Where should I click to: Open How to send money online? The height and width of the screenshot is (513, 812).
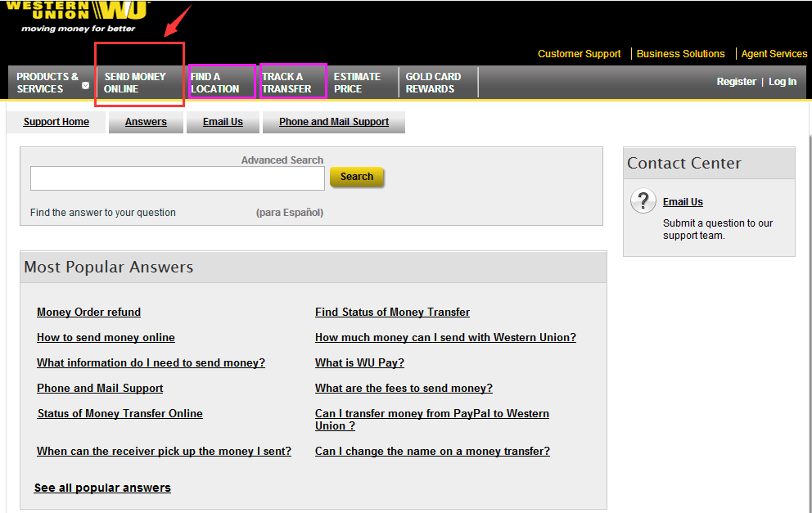[x=106, y=338]
